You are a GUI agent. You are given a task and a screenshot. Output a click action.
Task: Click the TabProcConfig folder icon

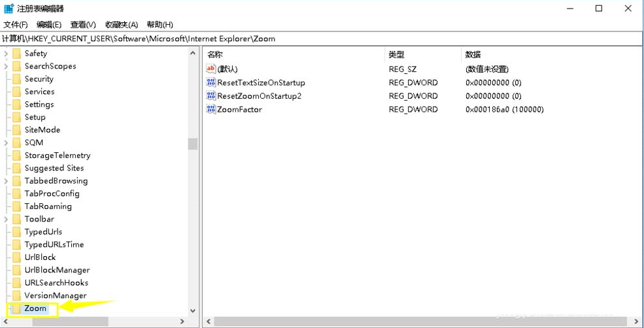click(16, 193)
